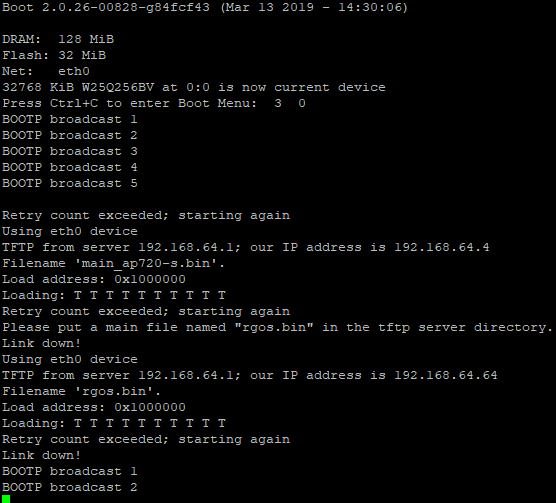Click the 'rgos.bin' tftp server directory message
Viewport: 556px width, 503px height.
[x=277, y=327]
